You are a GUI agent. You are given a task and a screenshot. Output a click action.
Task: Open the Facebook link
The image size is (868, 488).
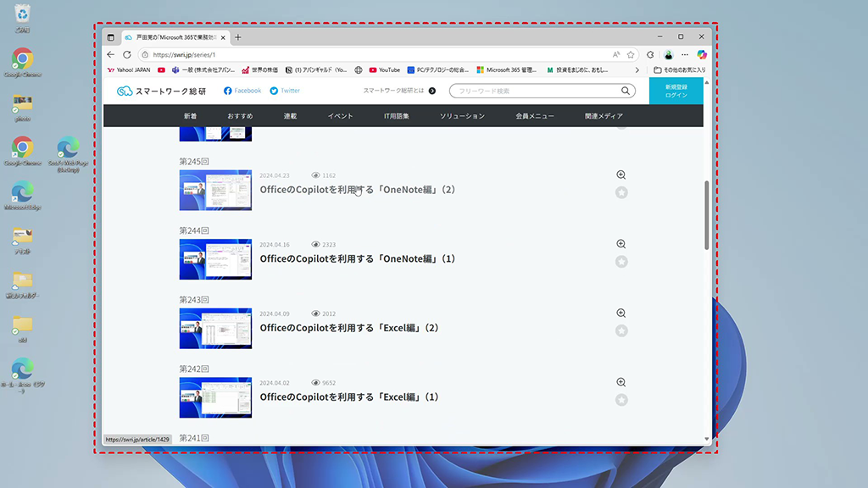(242, 91)
